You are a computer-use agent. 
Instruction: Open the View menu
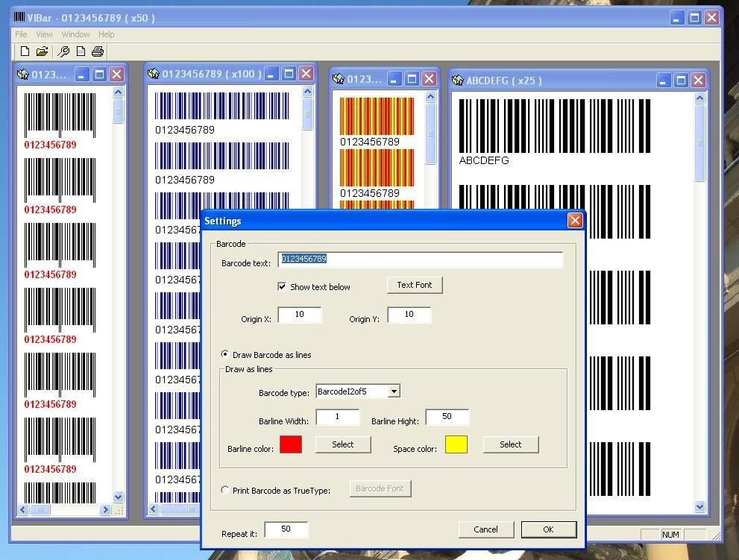(x=44, y=34)
